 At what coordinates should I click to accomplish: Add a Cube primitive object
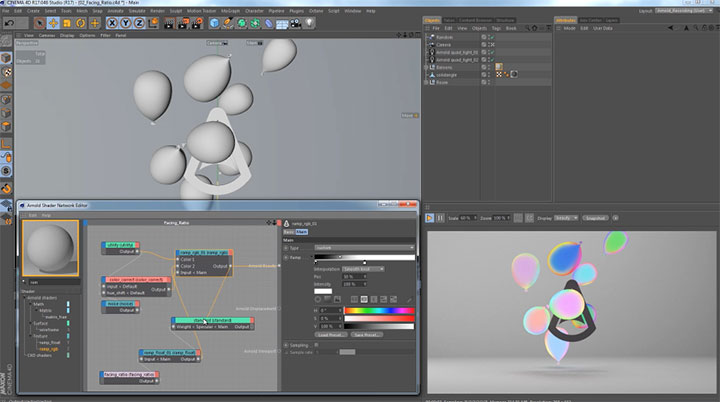click(214, 23)
